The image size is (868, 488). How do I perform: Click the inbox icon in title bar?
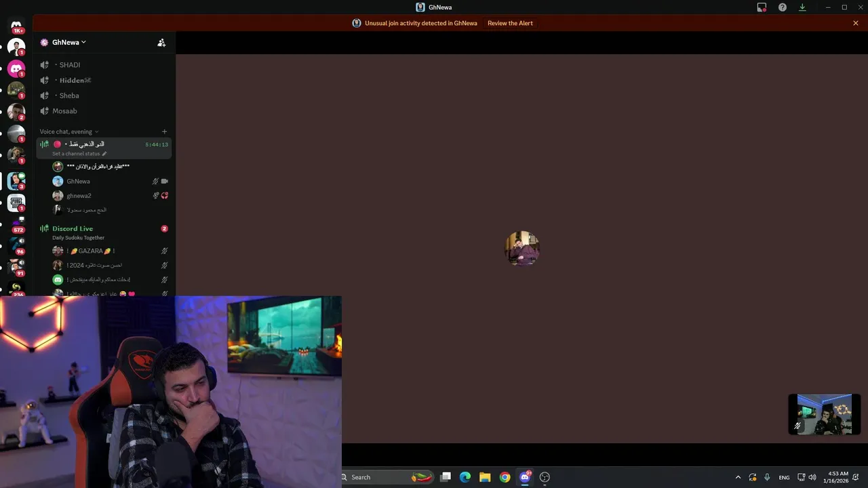pos(762,7)
